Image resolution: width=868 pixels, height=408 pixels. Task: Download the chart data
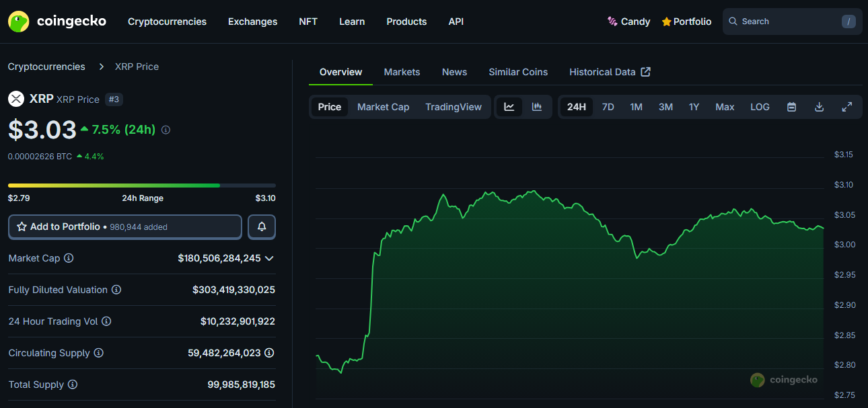click(x=819, y=107)
